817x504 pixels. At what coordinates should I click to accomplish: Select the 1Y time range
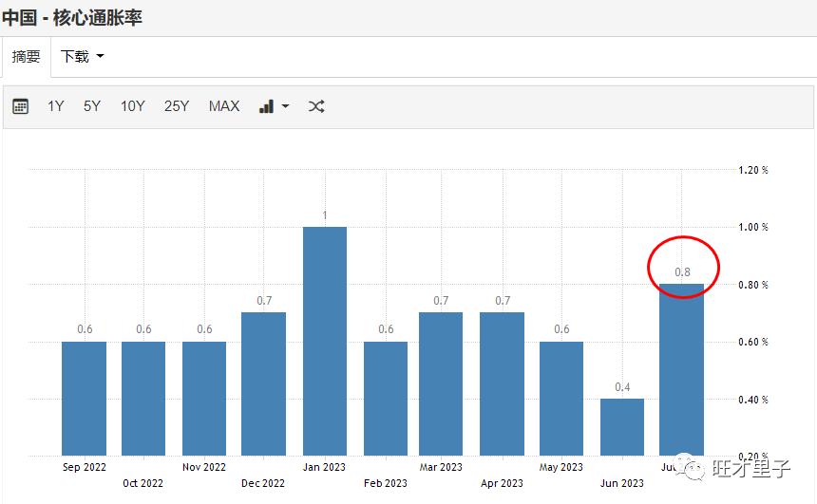click(x=56, y=106)
